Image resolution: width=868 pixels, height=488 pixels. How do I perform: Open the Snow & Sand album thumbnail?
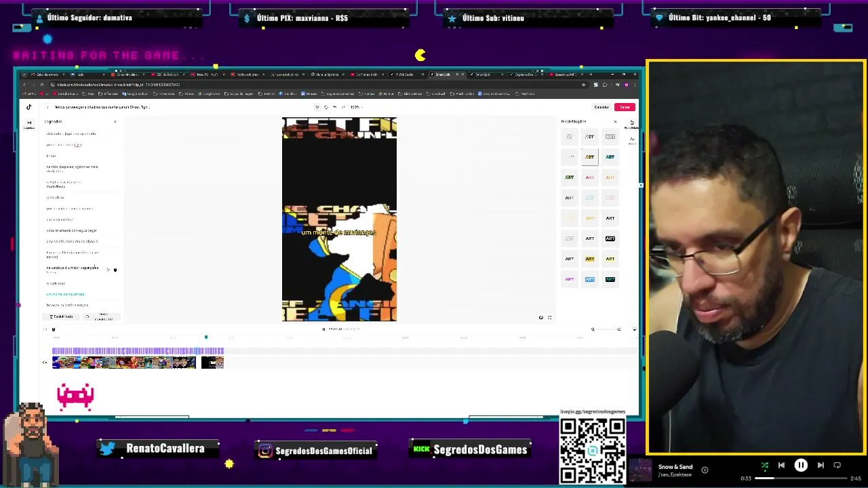pyautogui.click(x=641, y=470)
